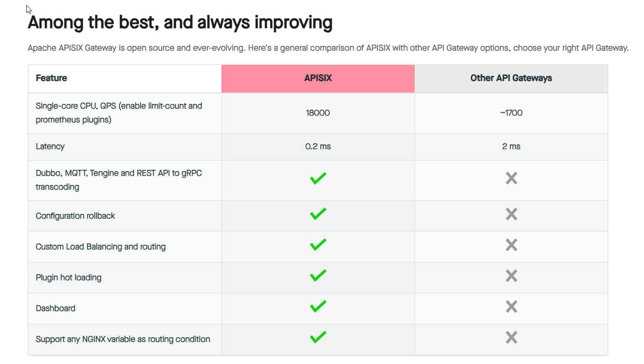Click the pink APISIX column header
This screenshot has height=364, width=644.
click(318, 78)
